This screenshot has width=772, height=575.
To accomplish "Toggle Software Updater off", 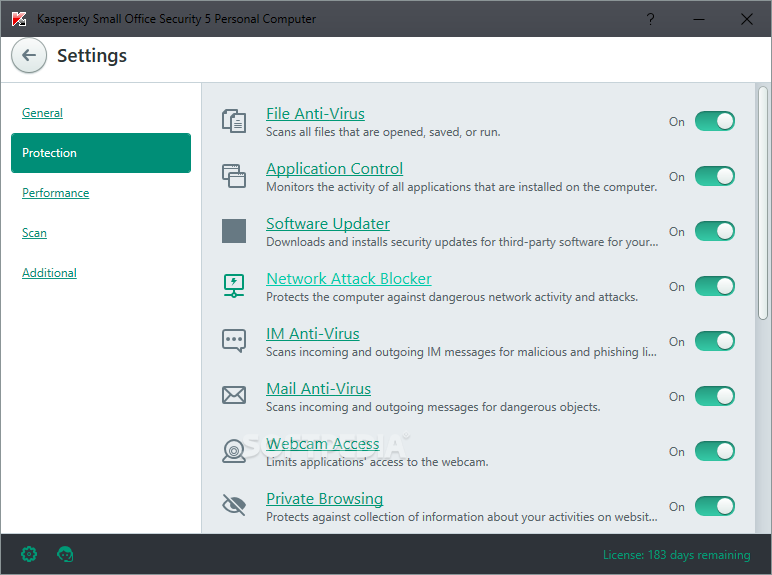I will [x=715, y=231].
